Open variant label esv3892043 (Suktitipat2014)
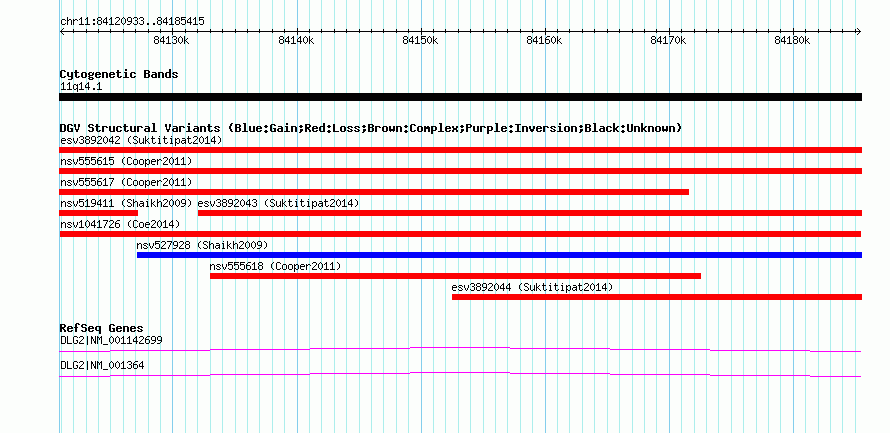Screen dimensions: 890x433 [278, 203]
